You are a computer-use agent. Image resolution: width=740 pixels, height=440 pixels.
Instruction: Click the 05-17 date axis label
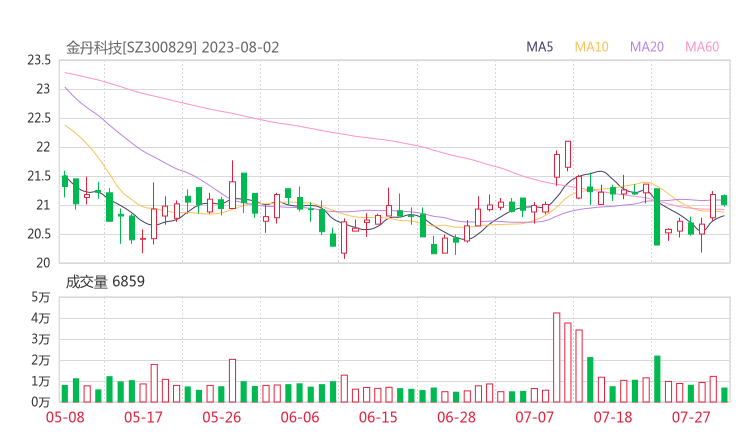point(143,417)
